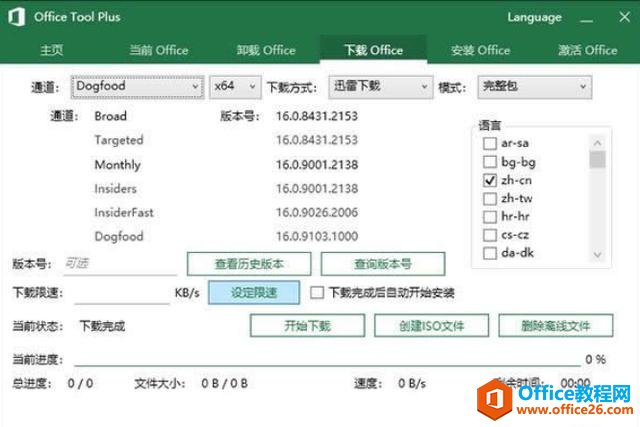Check the bg-bg language checkbox
The height and width of the screenshot is (427, 640).
pos(490,162)
